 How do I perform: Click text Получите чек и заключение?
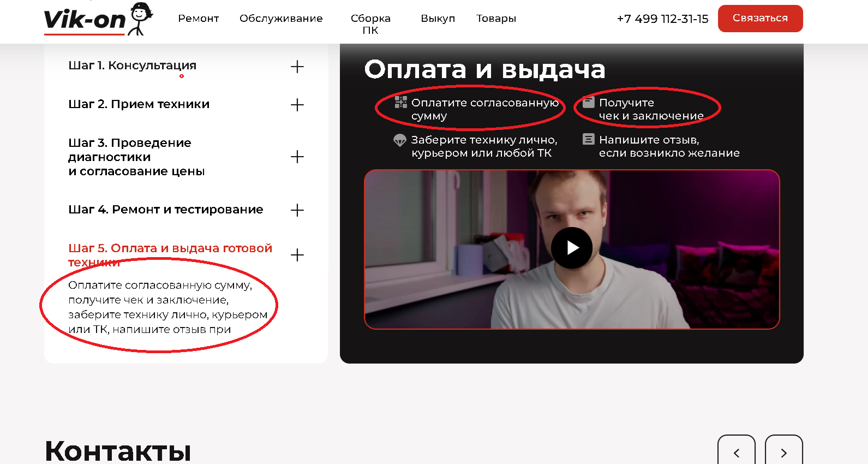651,109
